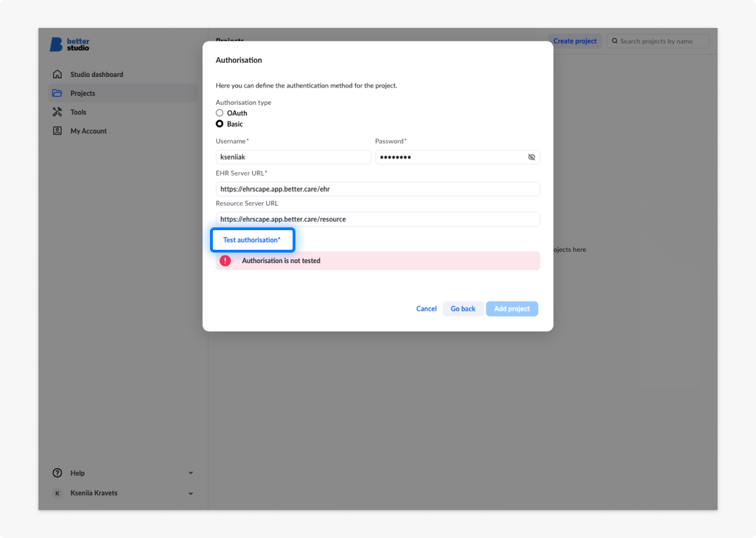756x538 pixels.
Task: Select the OAuth radio button
Action: coord(219,113)
